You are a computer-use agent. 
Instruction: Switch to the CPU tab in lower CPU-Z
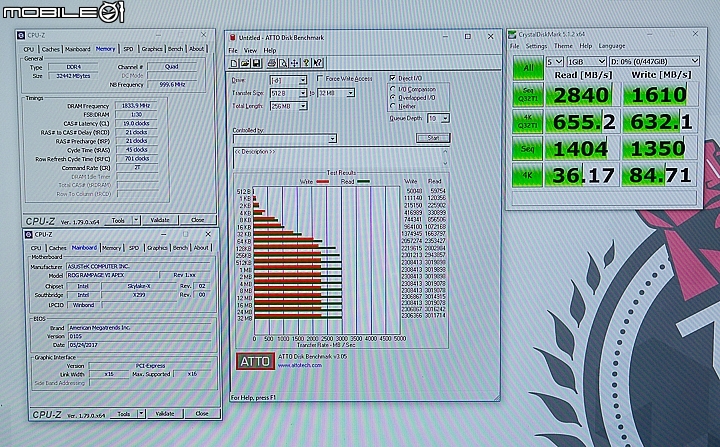click(x=36, y=248)
